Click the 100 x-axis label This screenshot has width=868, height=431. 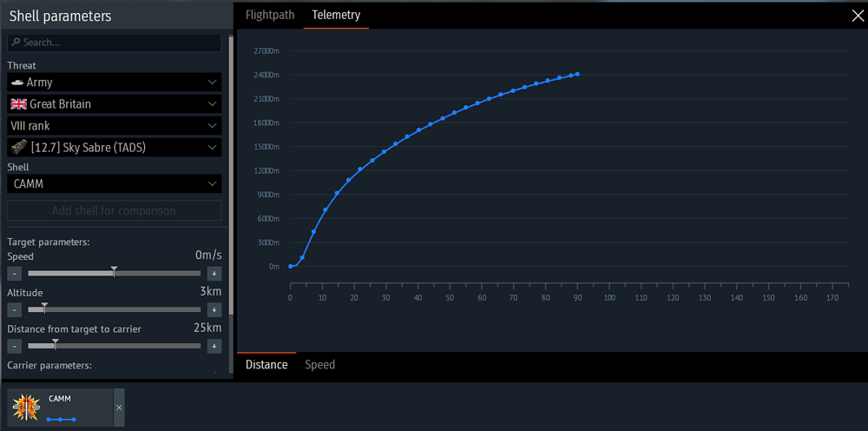(609, 298)
